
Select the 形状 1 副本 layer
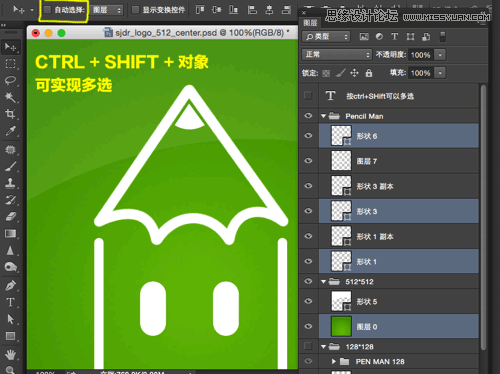398,236
